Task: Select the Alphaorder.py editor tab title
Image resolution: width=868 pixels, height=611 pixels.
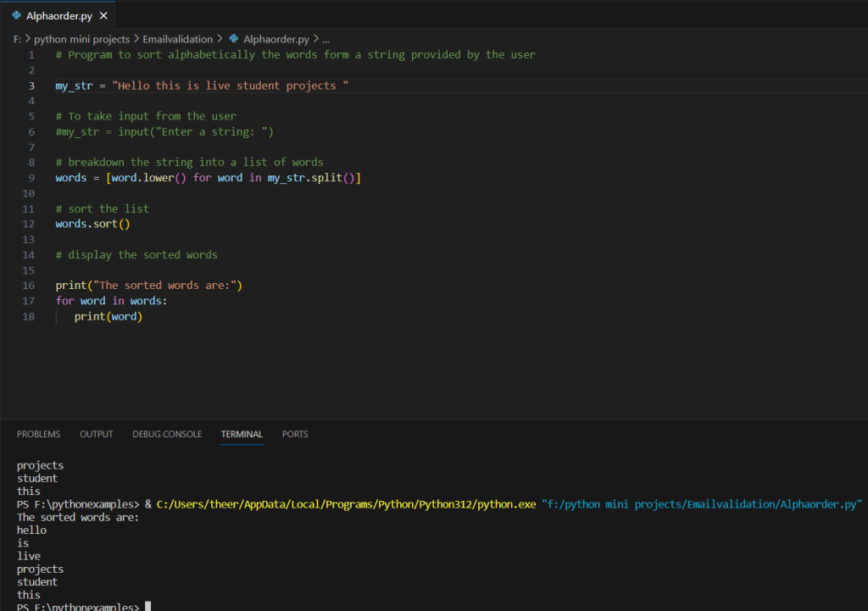Action: coord(58,16)
